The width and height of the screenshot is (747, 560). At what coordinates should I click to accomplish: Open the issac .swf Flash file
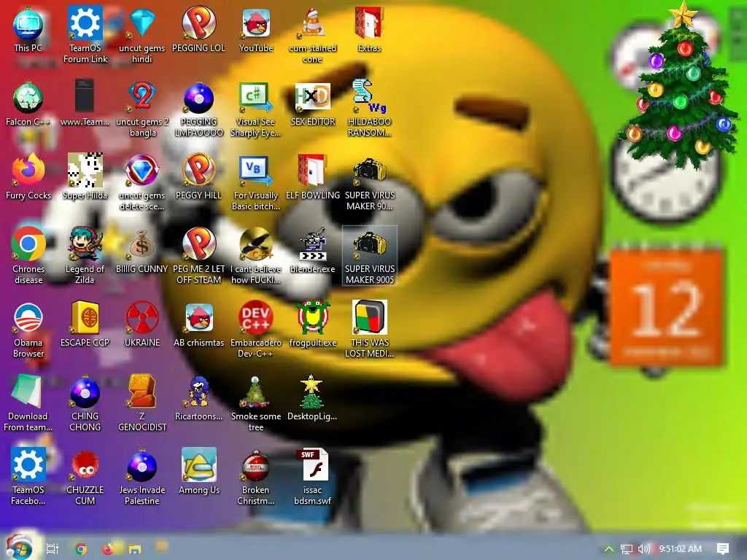point(312,477)
